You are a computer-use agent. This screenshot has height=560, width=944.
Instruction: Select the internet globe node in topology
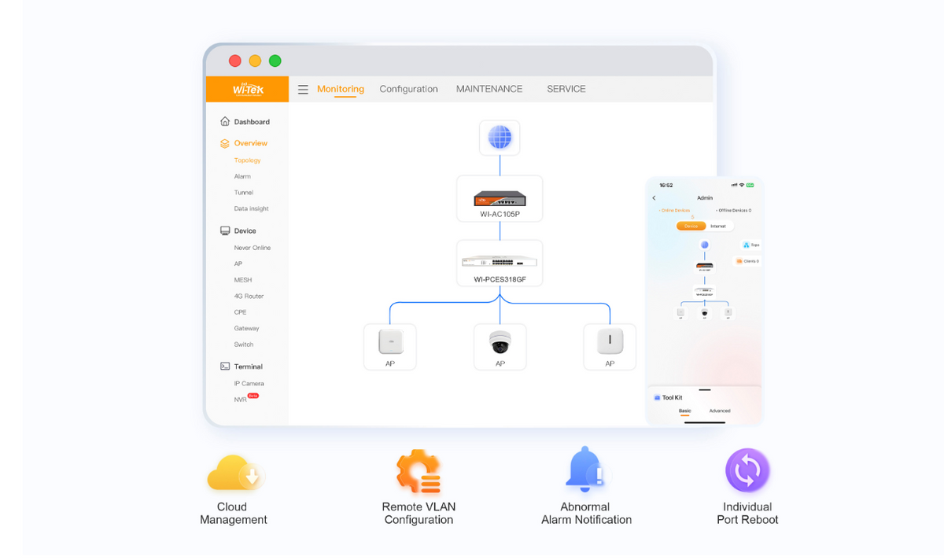click(500, 138)
